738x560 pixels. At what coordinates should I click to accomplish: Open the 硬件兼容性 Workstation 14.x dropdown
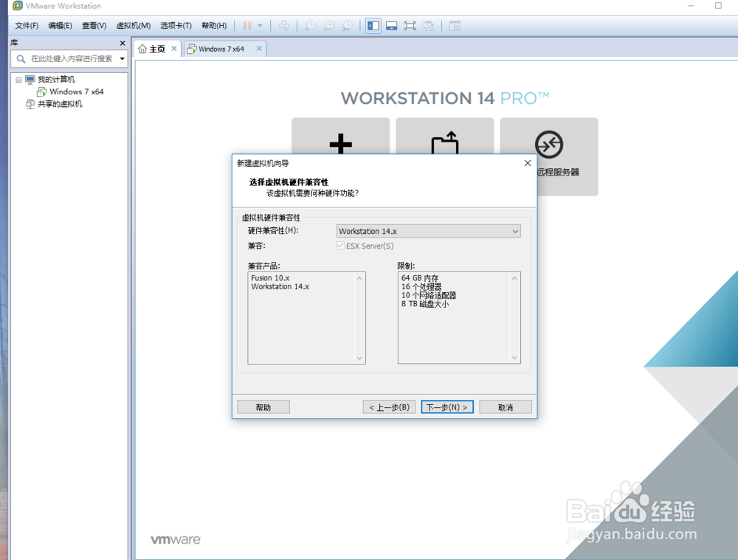pos(428,231)
